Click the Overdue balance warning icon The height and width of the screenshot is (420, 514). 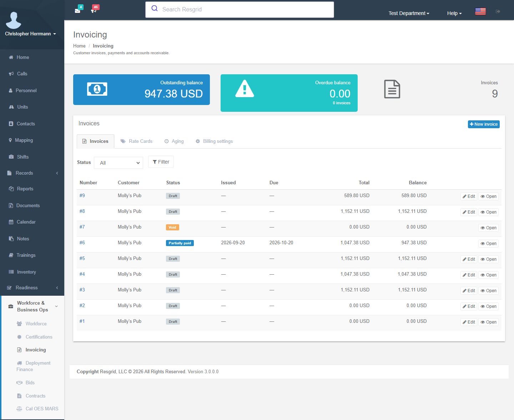(x=245, y=89)
